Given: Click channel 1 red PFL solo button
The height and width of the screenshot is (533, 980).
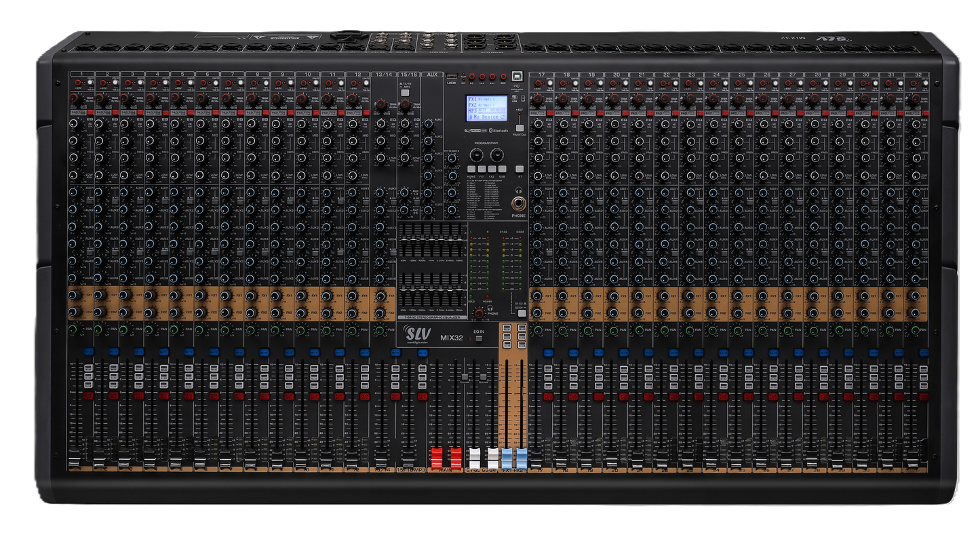Looking at the screenshot, I should (x=88, y=396).
